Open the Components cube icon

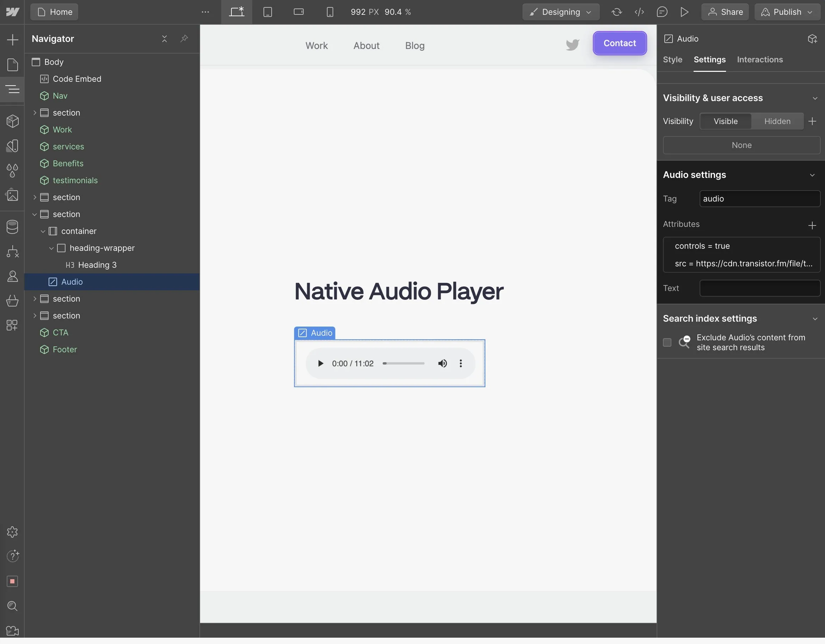pos(12,121)
